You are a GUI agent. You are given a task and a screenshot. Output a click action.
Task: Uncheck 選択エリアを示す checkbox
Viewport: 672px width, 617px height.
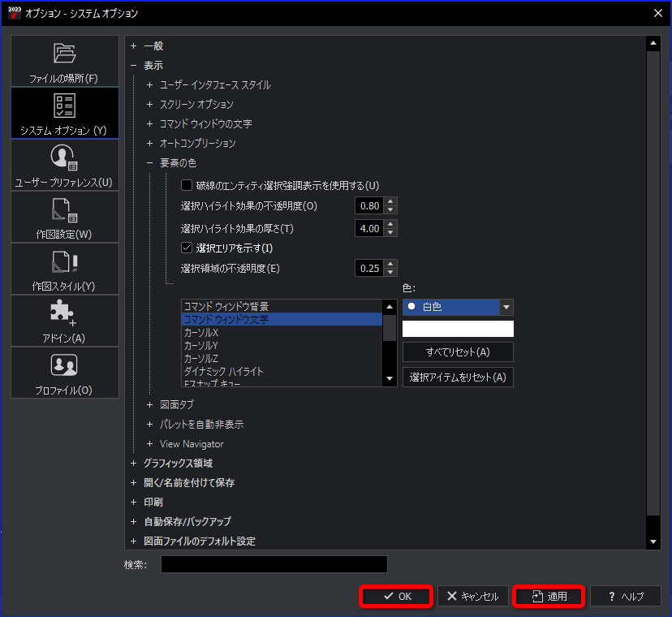[187, 248]
